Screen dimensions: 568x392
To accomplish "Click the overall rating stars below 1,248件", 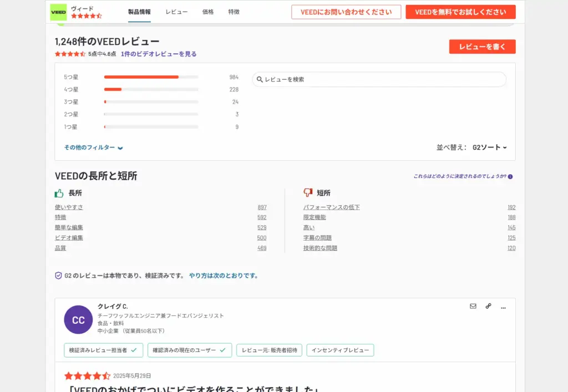I will point(70,54).
